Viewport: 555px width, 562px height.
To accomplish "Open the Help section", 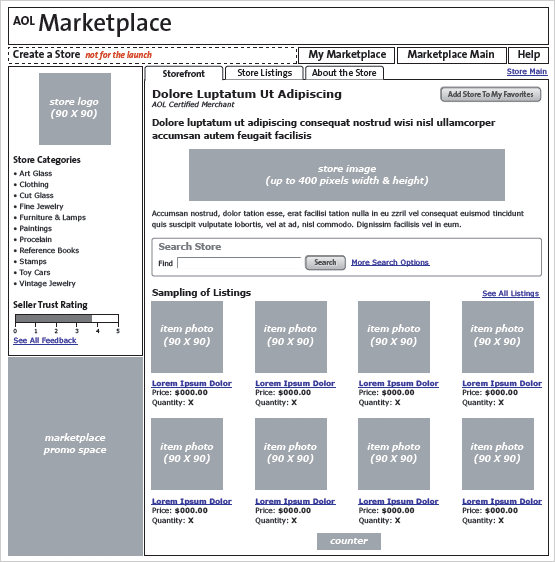I will tap(528, 55).
